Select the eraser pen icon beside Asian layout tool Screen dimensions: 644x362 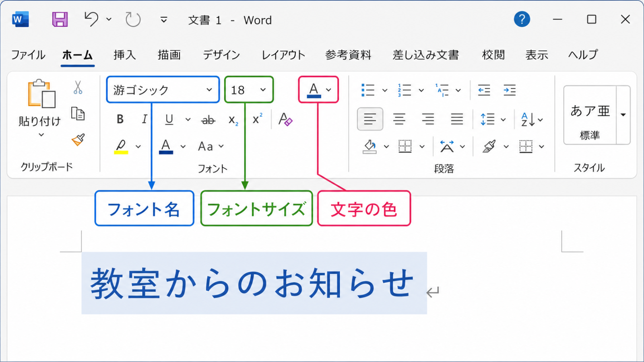[489, 146]
